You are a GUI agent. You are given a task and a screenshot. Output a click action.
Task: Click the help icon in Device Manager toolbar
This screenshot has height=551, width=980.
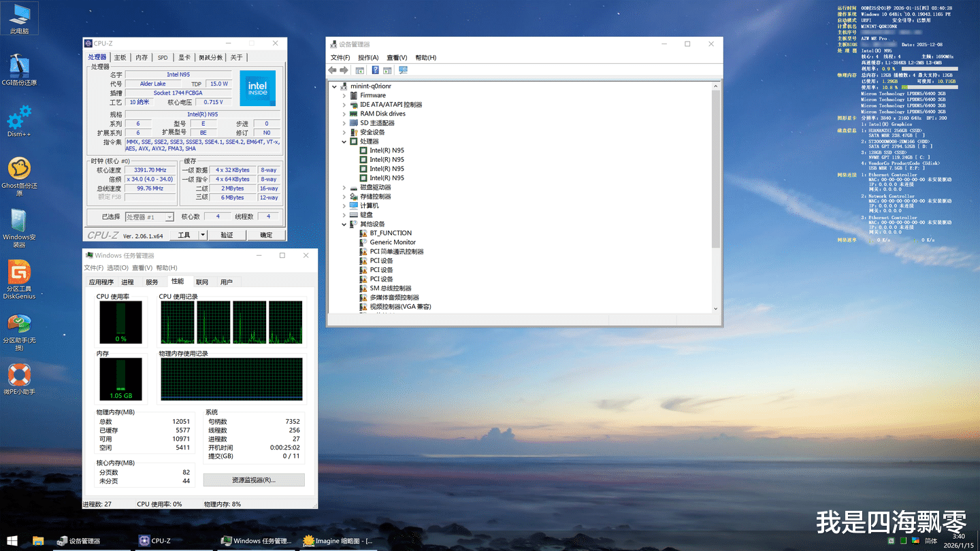pos(375,70)
